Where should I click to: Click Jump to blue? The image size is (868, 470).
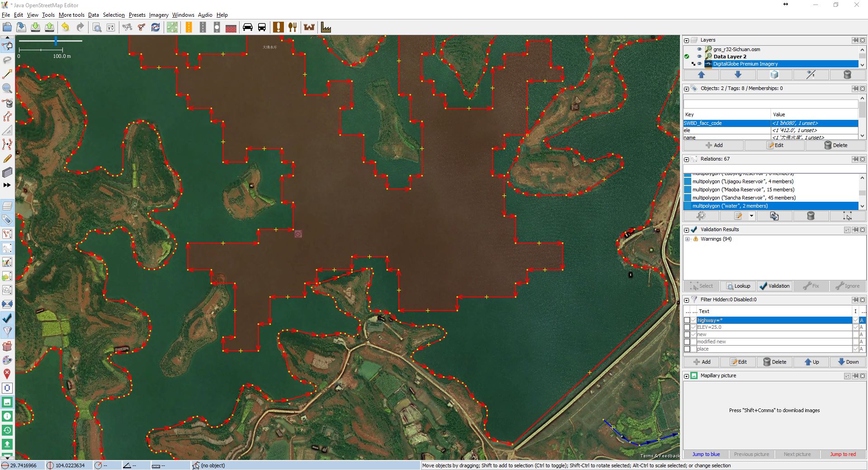click(706, 454)
